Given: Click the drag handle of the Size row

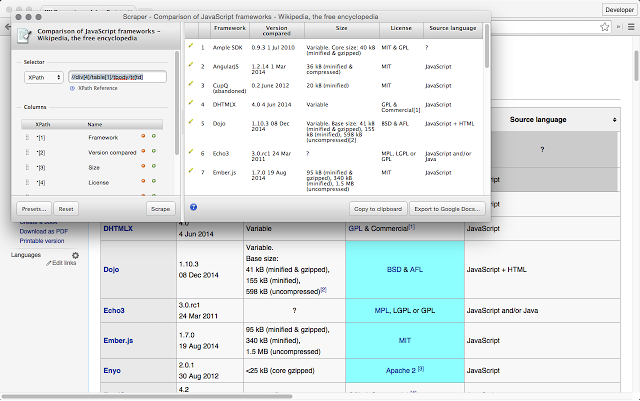Looking at the screenshot, I should [27, 167].
